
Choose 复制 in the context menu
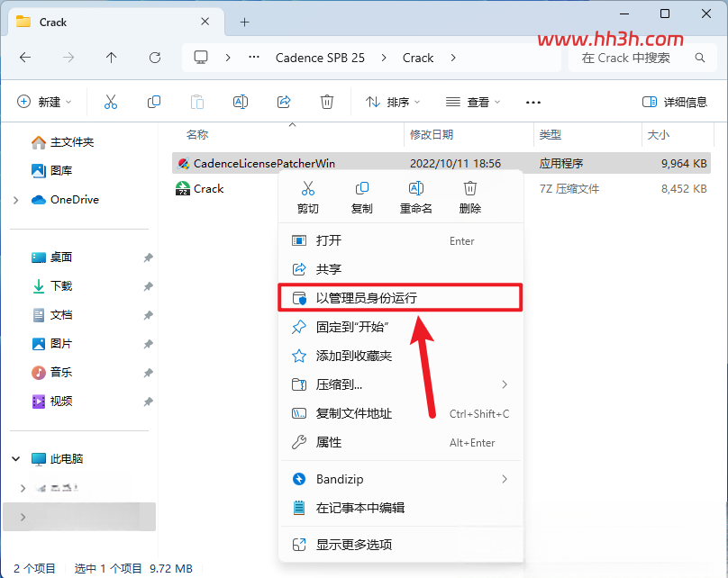pyautogui.click(x=361, y=197)
